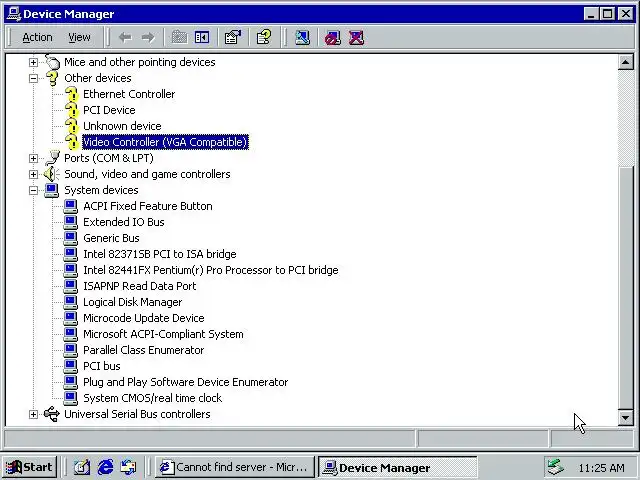The image size is (640, 480).
Task: Click the Back arrow toolbar button
Action: click(125, 38)
